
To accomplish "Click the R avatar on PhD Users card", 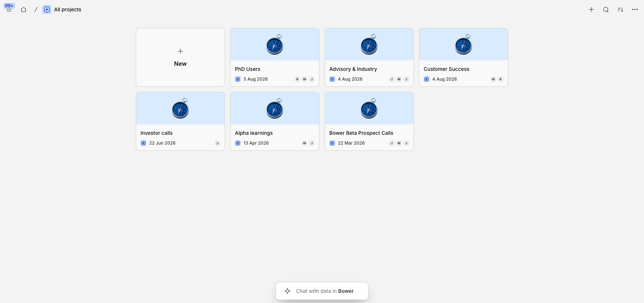I will 297,79.
